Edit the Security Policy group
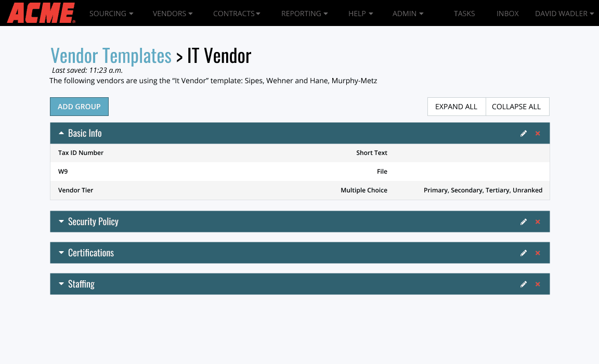The height and width of the screenshot is (364, 599). click(524, 222)
